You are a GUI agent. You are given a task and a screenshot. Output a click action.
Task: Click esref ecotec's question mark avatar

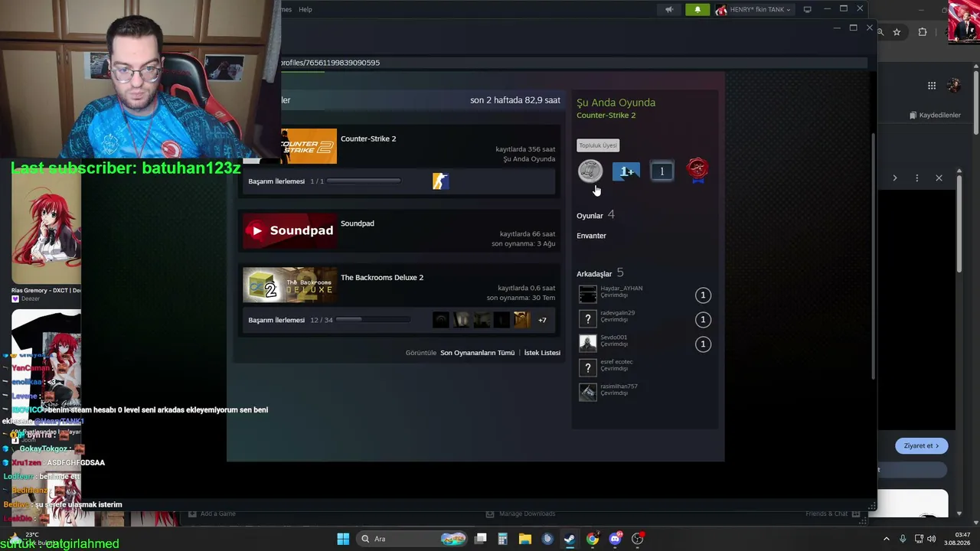(x=587, y=367)
